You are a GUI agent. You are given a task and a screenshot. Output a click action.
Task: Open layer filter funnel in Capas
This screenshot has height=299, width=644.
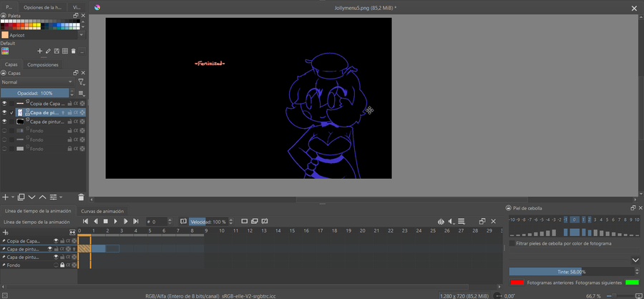82,82
